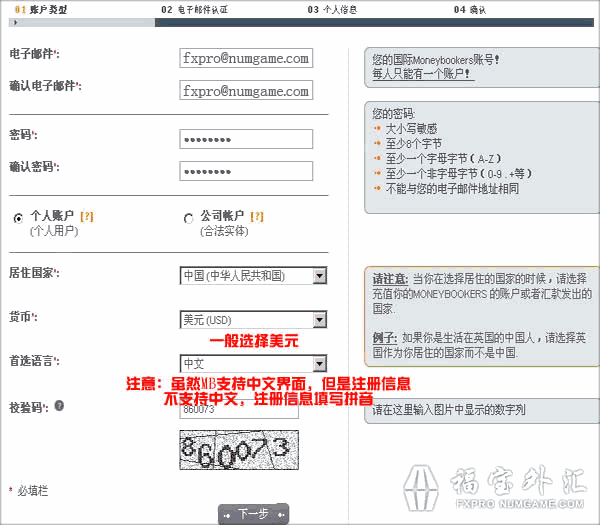Select step tab 03 个人信息
Image resolution: width=600 pixels, height=525 pixels.
tap(332, 10)
